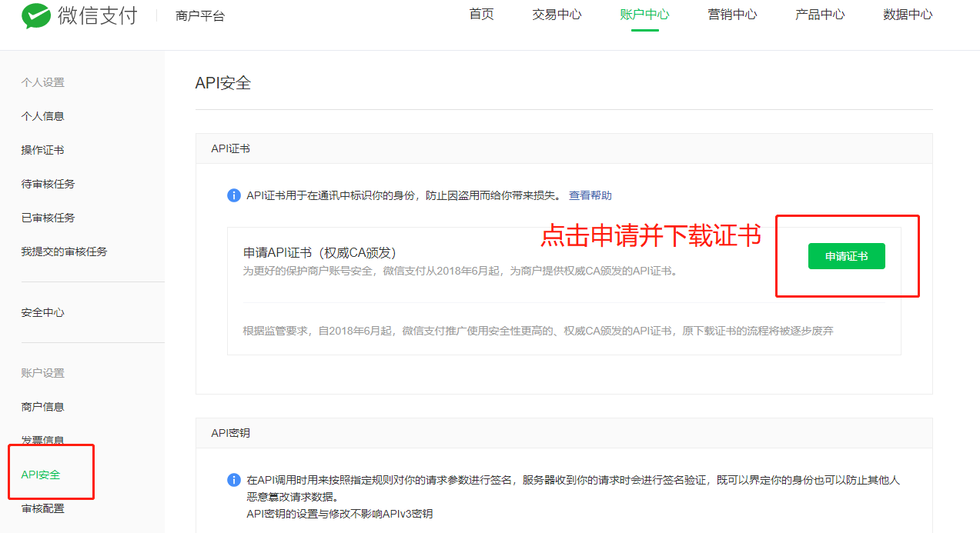This screenshot has width=980, height=533.
Task: Click the 账户设置 sidebar group label
Action: click(42, 373)
